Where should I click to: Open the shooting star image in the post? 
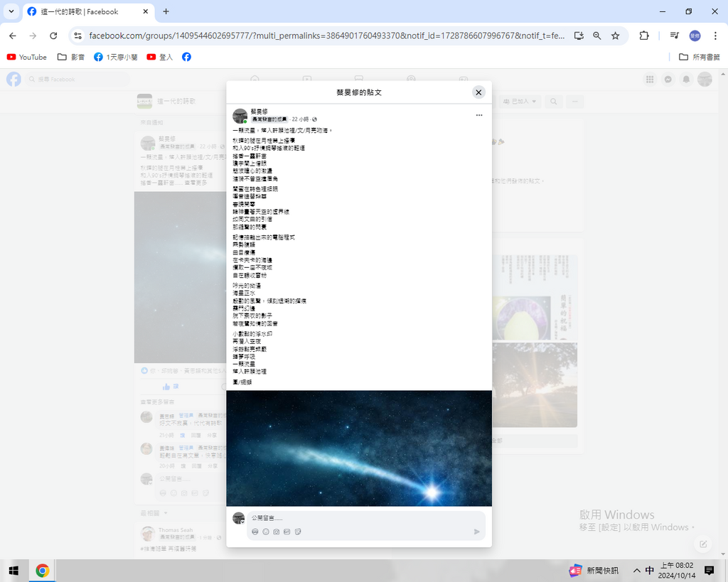tap(359, 448)
